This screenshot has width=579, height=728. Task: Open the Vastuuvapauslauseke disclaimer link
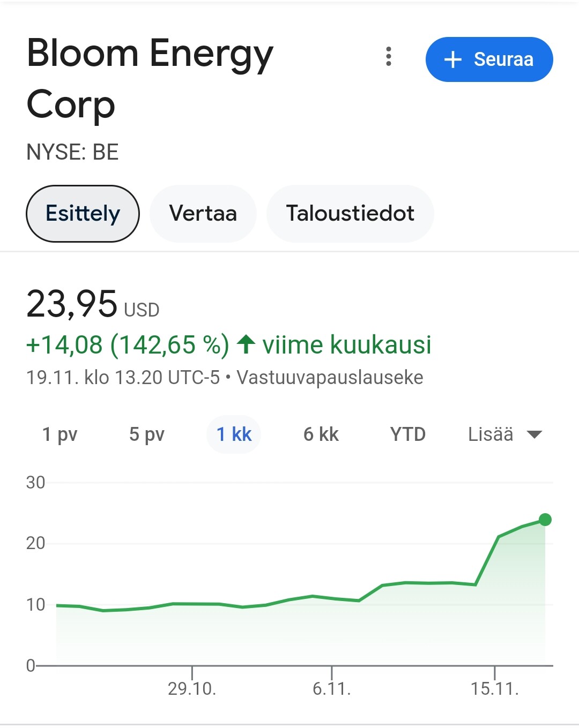point(330,378)
